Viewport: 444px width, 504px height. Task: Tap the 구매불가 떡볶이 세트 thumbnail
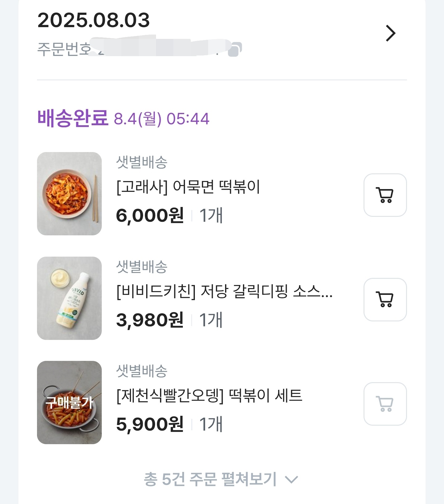(69, 403)
